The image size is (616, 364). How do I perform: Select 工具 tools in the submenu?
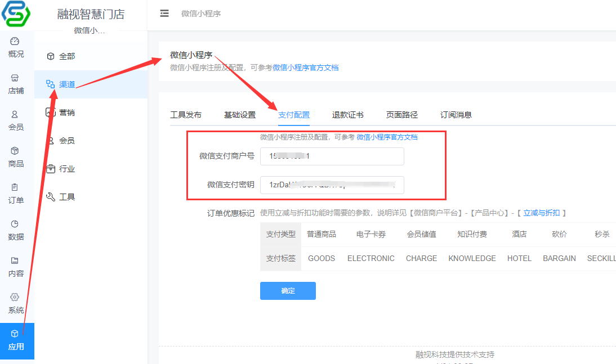click(91, 197)
